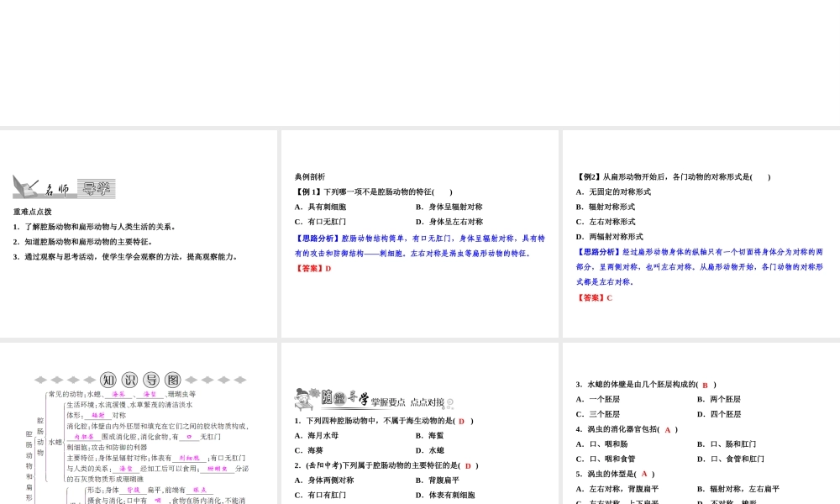840x504 pixels.
Task: Open the 典例剖析 例1 slide thumbnail
Action: click(x=419, y=234)
